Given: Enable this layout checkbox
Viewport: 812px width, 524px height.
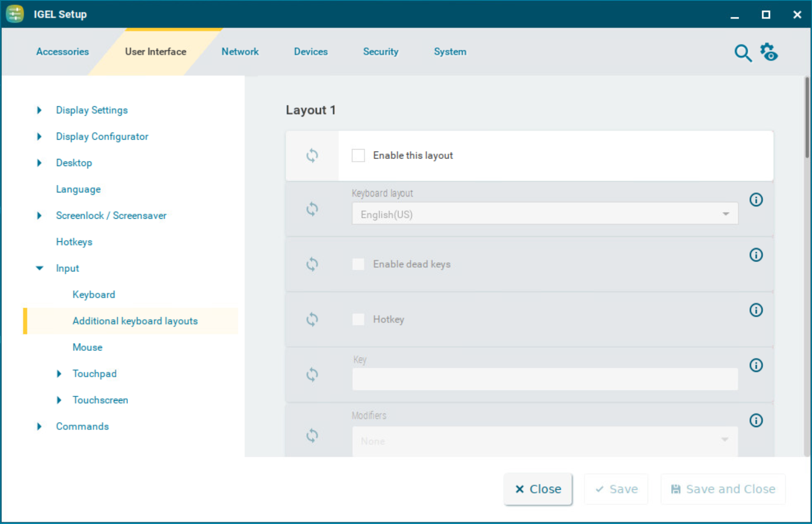Looking at the screenshot, I should (x=358, y=156).
